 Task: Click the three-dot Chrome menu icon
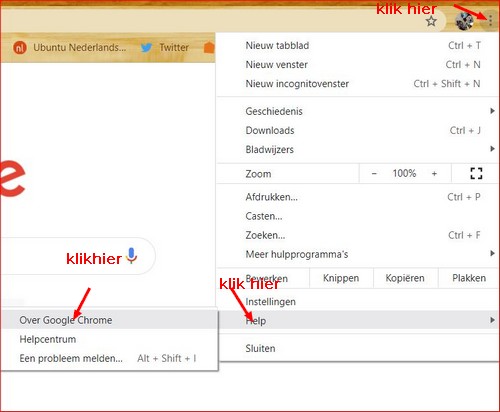pyautogui.click(x=490, y=21)
